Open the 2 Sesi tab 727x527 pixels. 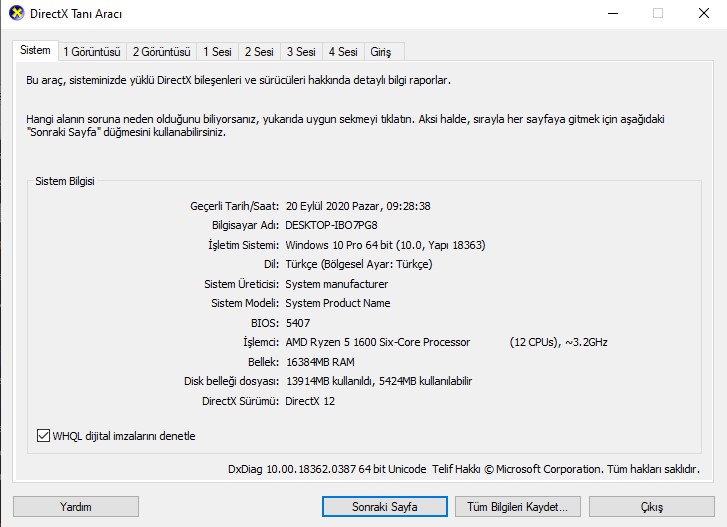click(x=259, y=52)
